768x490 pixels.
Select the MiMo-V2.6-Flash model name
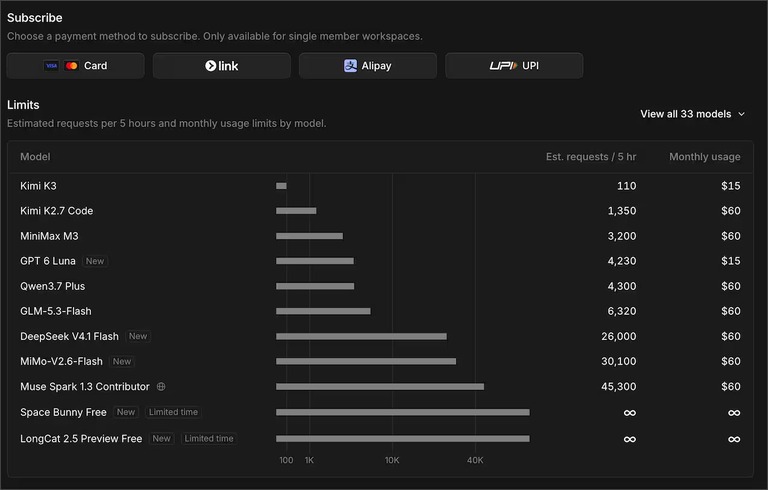pyautogui.click(x=61, y=361)
